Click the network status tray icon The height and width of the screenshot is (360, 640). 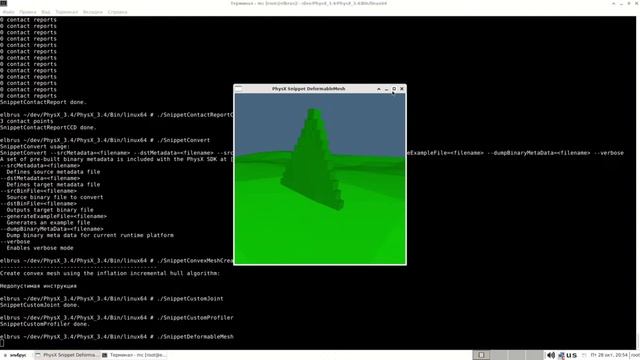(x=561, y=356)
